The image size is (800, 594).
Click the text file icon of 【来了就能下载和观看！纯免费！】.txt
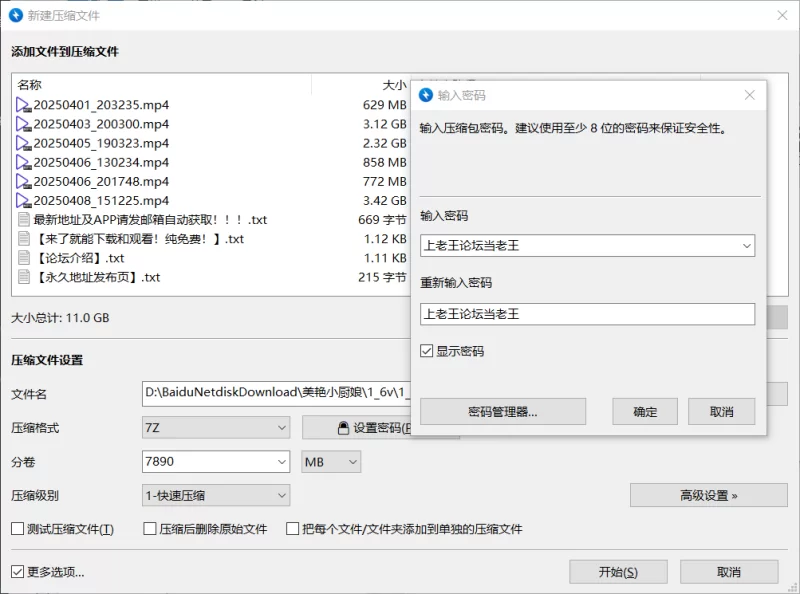(x=23, y=239)
